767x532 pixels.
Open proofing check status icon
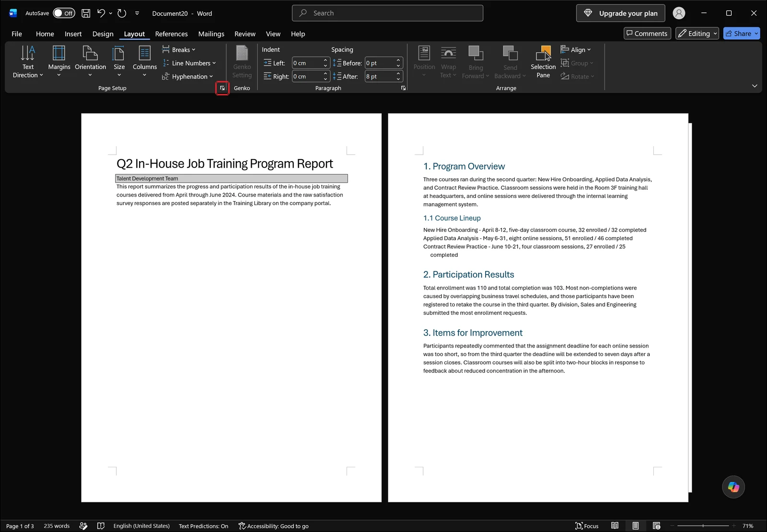[x=101, y=526]
